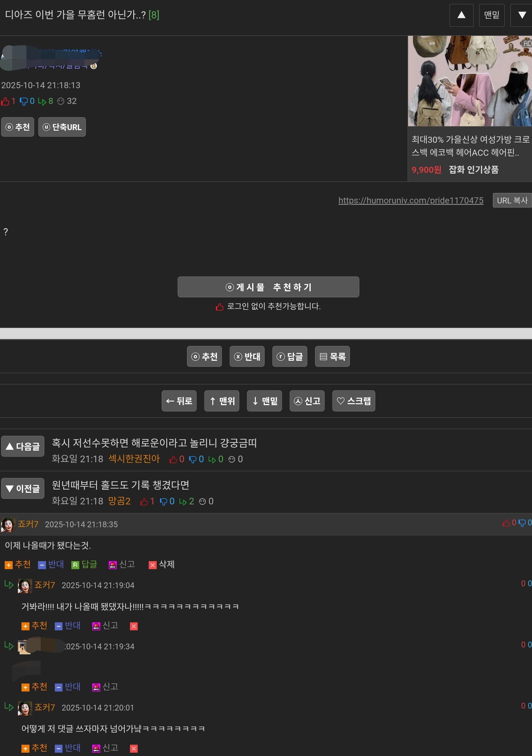Click the orange plus 추천 icon on first comment

coord(9,565)
